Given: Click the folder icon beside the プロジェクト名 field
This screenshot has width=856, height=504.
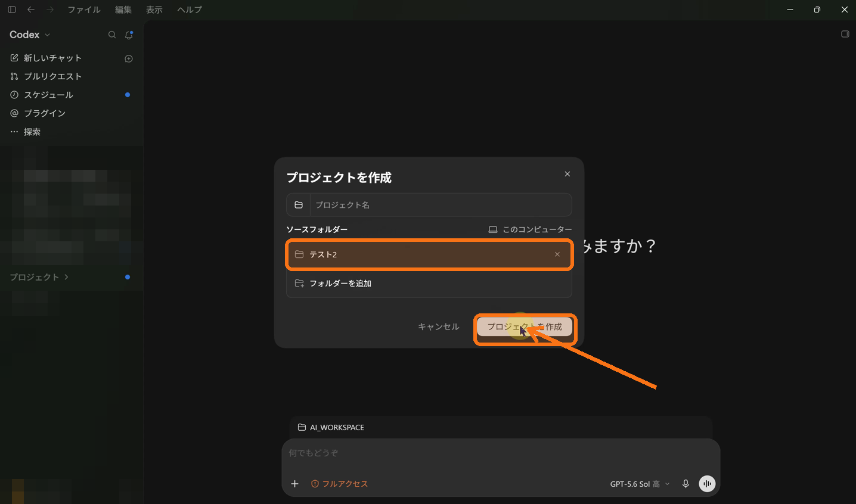Looking at the screenshot, I should 299,205.
